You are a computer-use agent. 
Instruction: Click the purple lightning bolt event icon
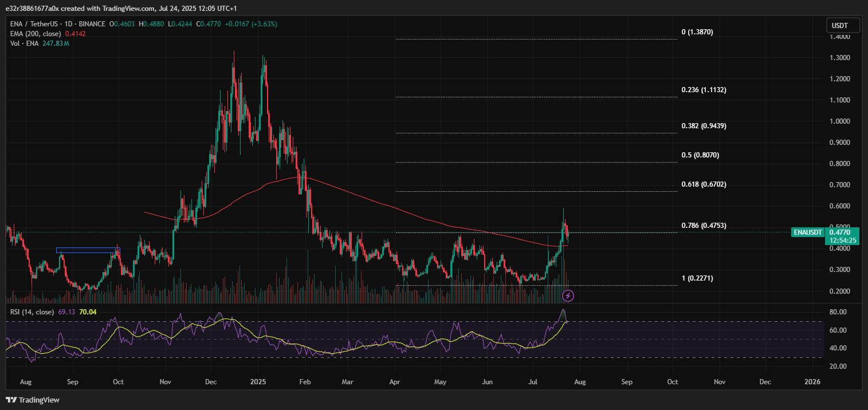coord(568,295)
